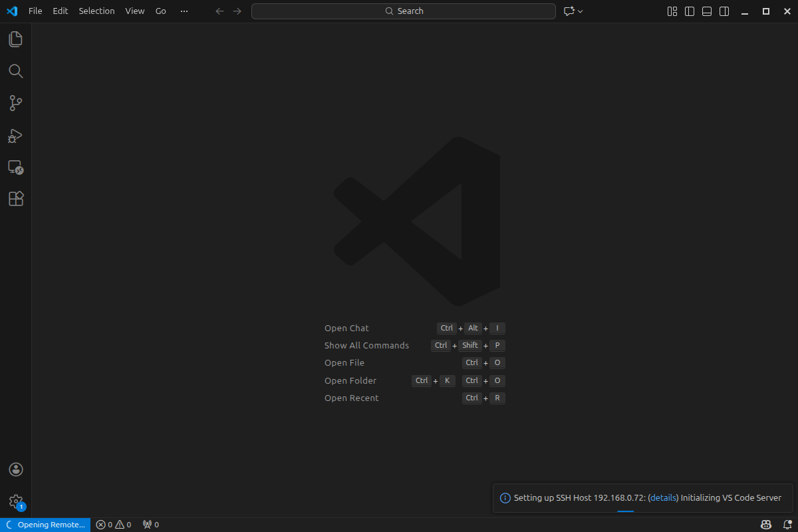Open the Run and Debug view
The width and height of the screenshot is (798, 532).
pos(16,136)
